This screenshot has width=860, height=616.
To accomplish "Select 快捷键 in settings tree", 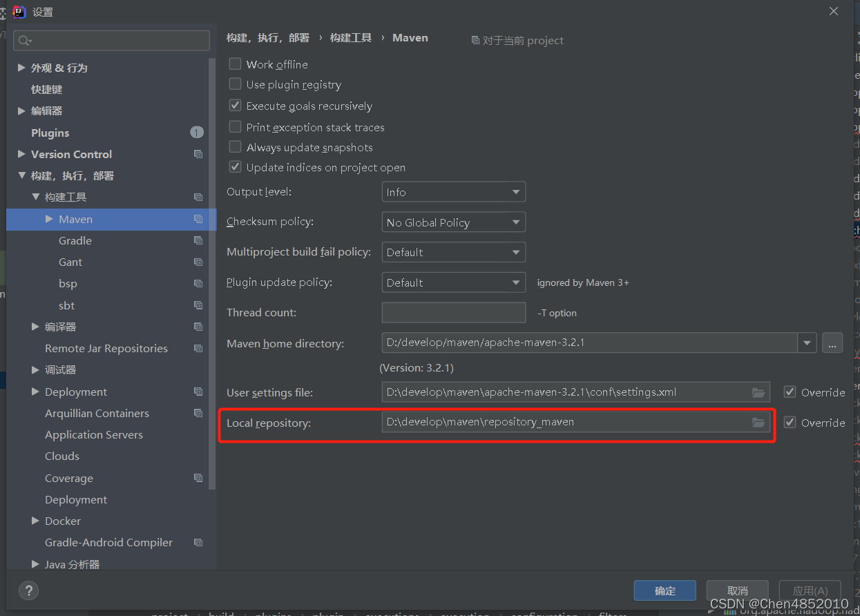I will pyautogui.click(x=47, y=89).
